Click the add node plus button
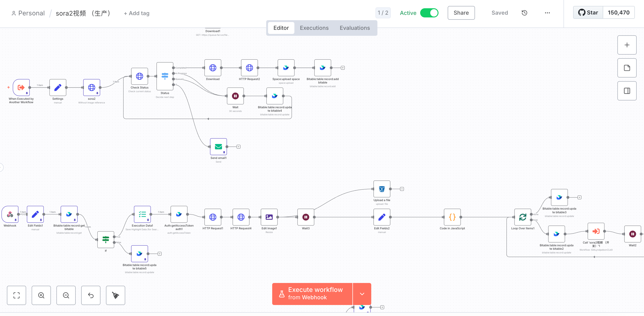644x316 pixels. click(x=627, y=45)
